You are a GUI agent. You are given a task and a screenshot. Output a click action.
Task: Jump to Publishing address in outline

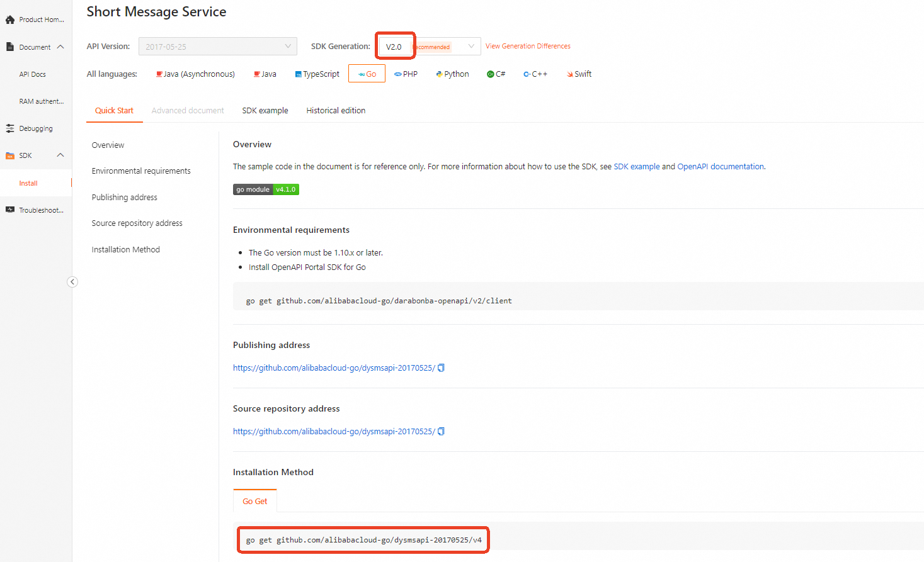[x=125, y=198]
